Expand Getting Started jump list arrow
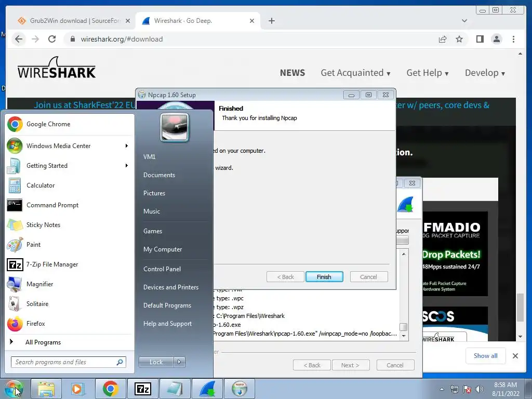Viewport: 532px width, 399px height. tap(127, 166)
